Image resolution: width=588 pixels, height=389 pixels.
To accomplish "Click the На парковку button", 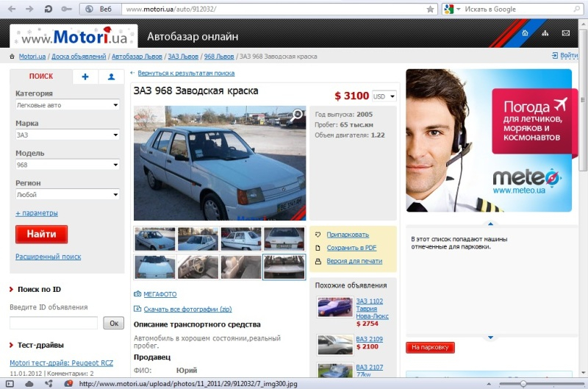I will (x=430, y=347).
